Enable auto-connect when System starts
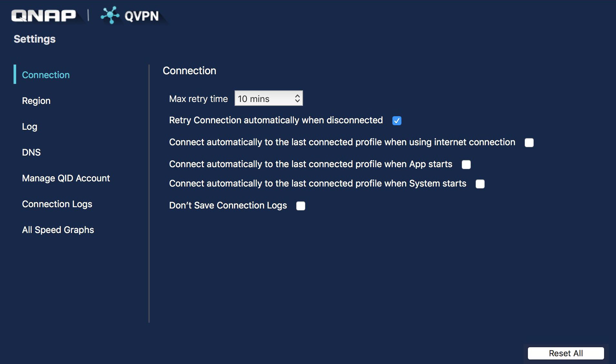Image resolution: width=616 pixels, height=364 pixels. click(x=480, y=184)
